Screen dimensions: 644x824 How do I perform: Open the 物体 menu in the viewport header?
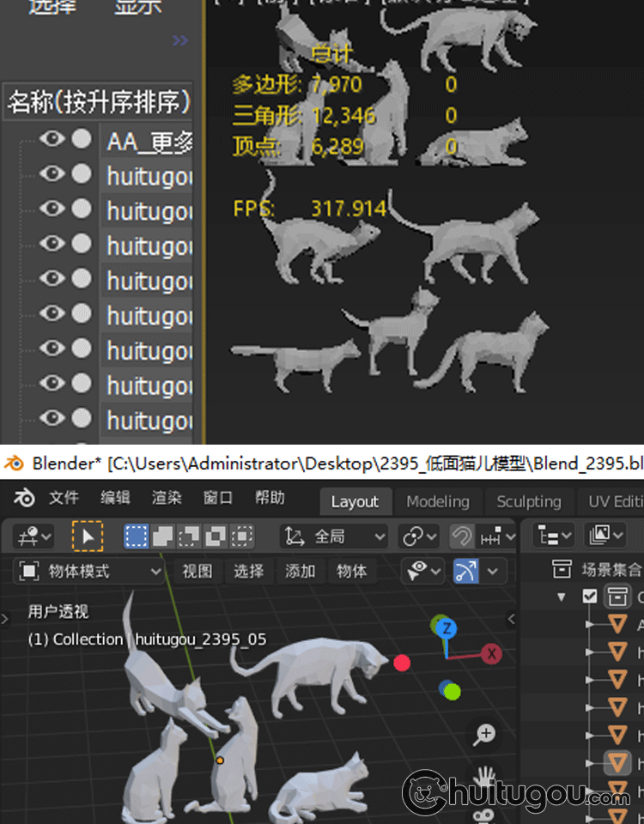352,572
